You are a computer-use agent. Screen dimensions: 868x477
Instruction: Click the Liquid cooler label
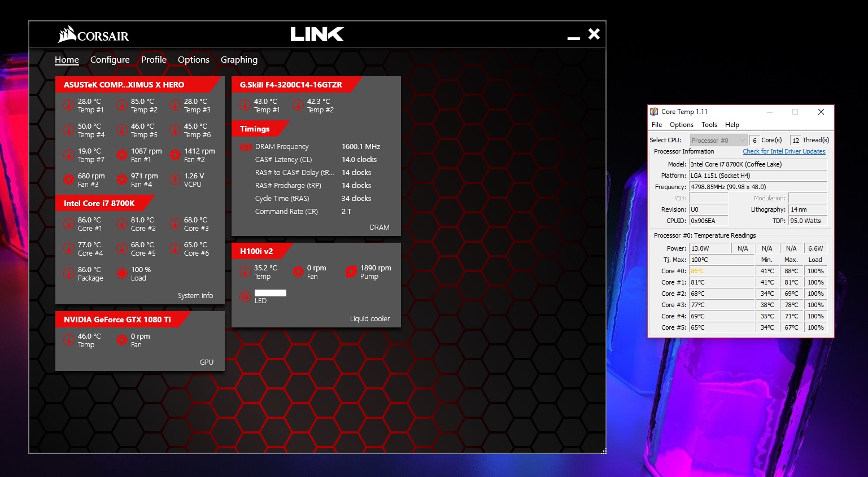click(x=370, y=319)
